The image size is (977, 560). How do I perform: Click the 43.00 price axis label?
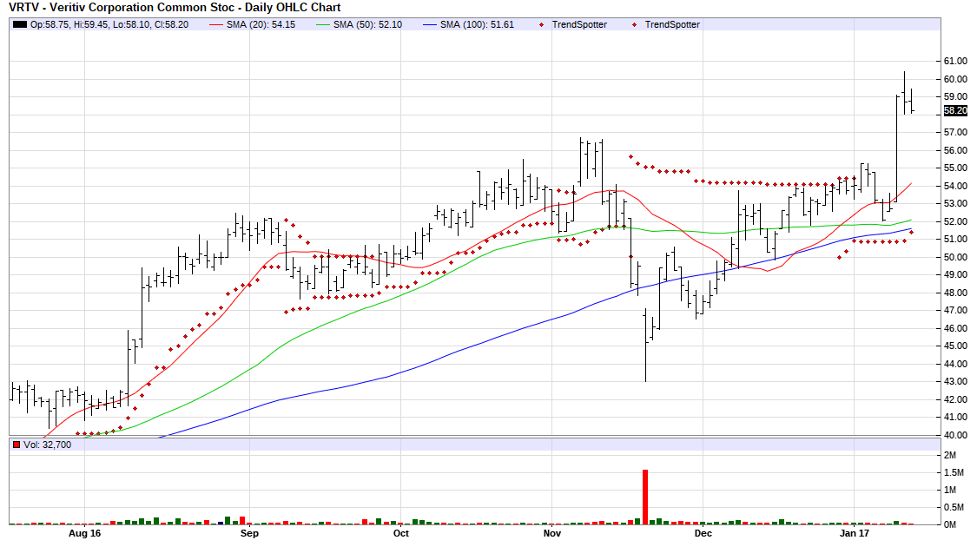tap(955, 382)
